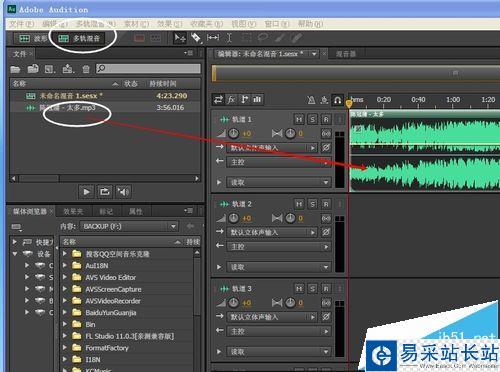Show EQ track controls icon
This screenshot has height=372, width=500.
pos(257,99)
